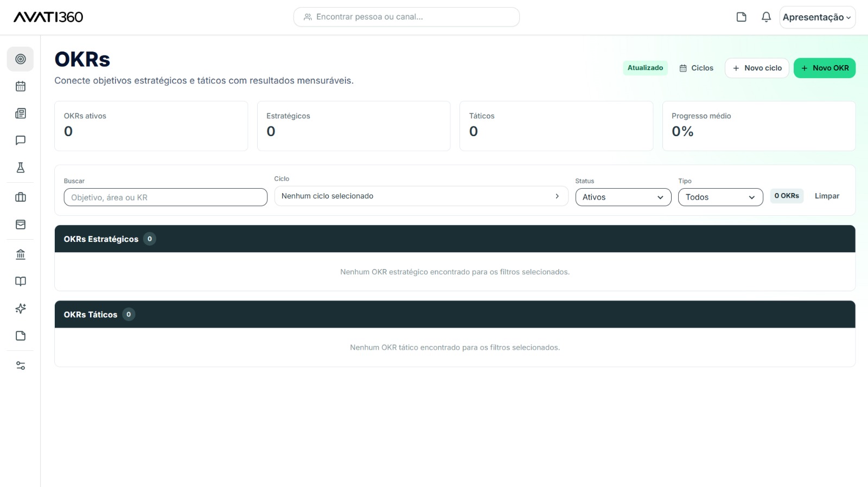Open the notifications bell
Viewport: 868px width, 487px height.
766,17
